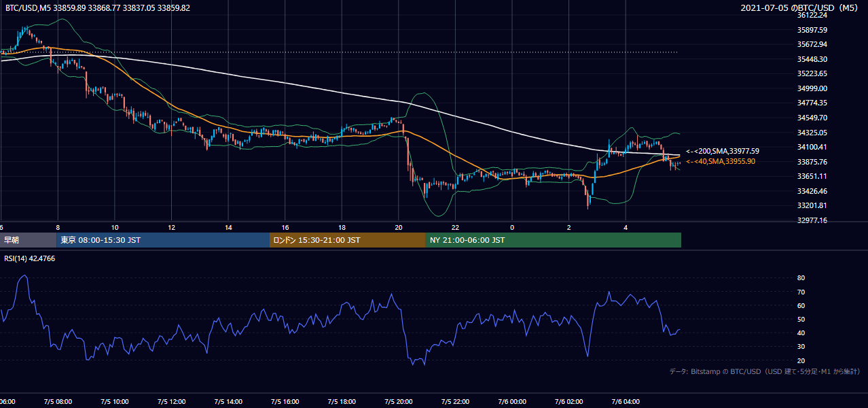Click the RSI(14) 42.4766 indicator label
Image resolution: width=868 pixels, height=408 pixels.
[x=30, y=258]
